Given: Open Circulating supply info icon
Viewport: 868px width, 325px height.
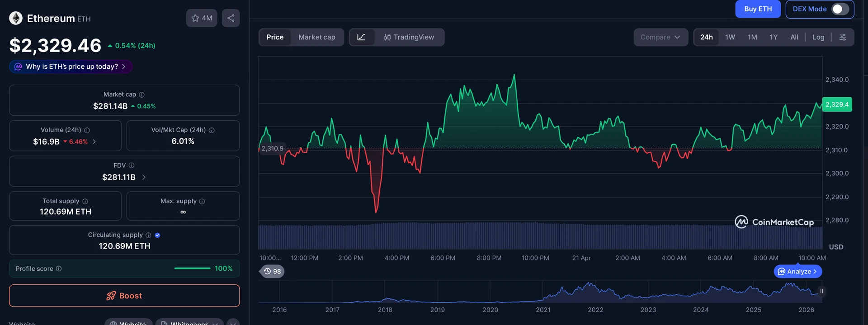Looking at the screenshot, I should coord(148,235).
